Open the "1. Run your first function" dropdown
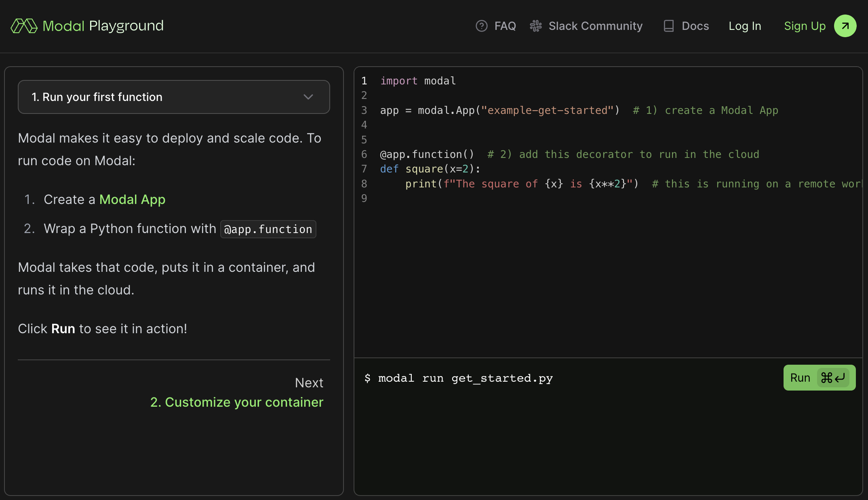The height and width of the screenshot is (500, 868). tap(174, 97)
